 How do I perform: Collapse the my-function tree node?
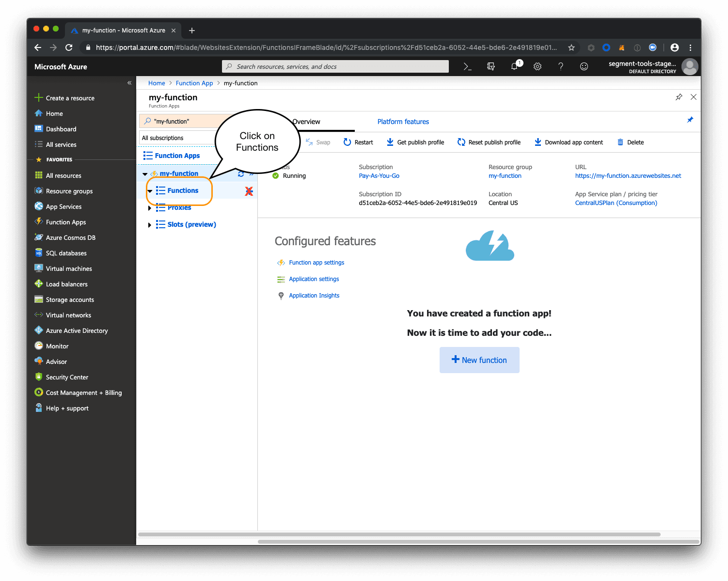pos(144,173)
